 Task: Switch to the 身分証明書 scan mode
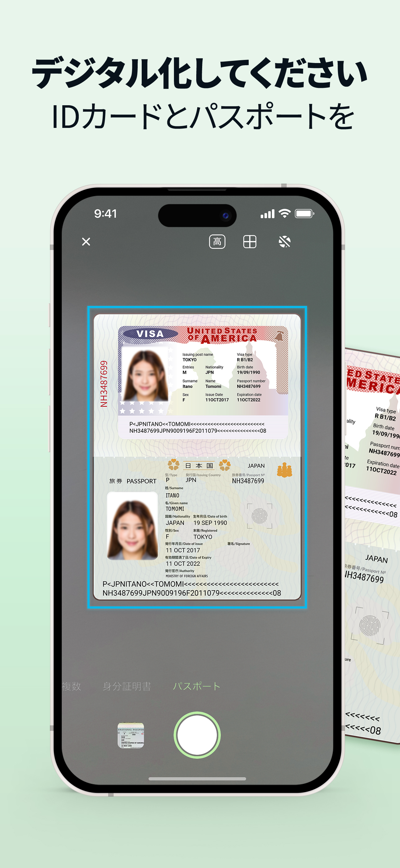point(127,686)
